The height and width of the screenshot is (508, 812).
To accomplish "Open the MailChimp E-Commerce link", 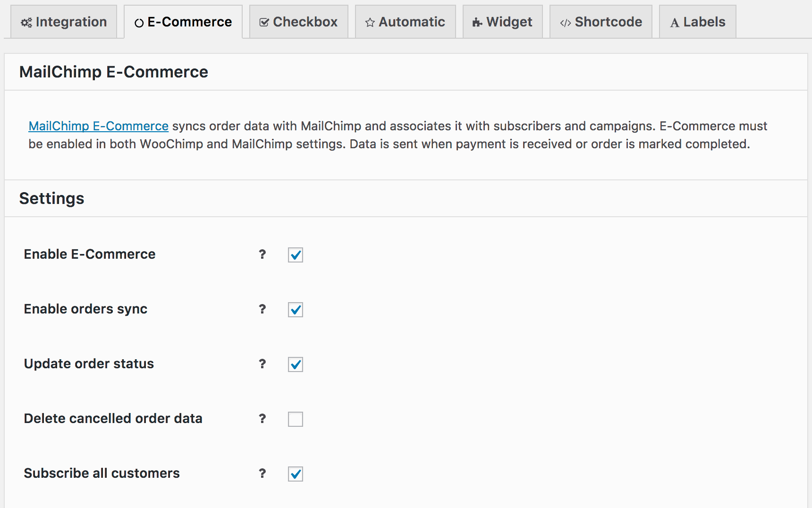I will (98, 126).
